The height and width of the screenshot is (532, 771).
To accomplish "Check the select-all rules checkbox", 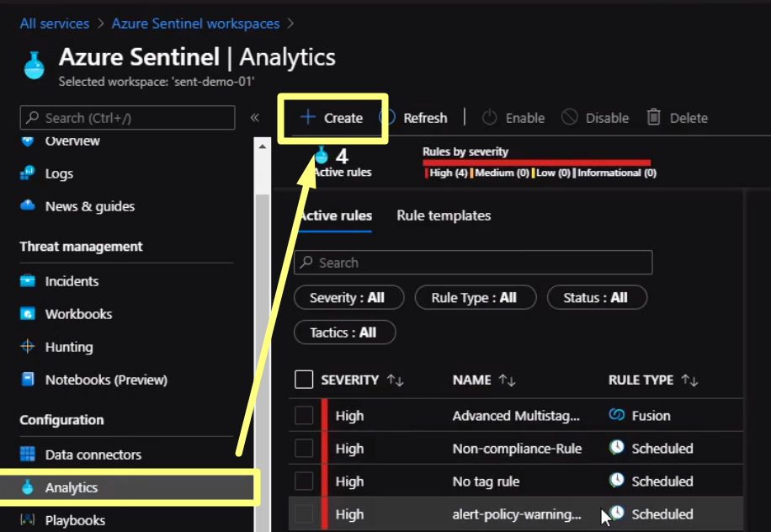I will [304, 380].
